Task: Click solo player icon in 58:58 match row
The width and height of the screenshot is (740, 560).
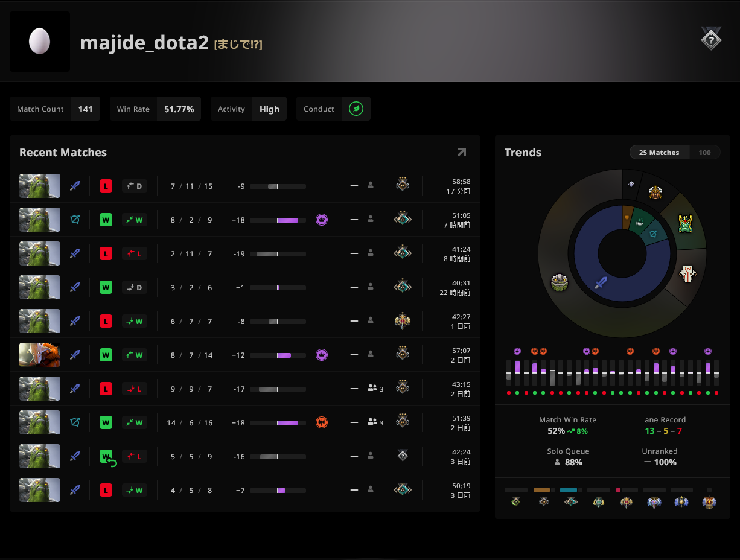Action: [371, 186]
